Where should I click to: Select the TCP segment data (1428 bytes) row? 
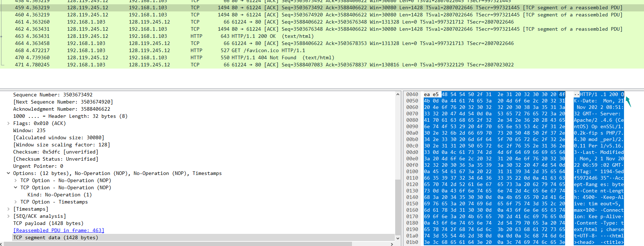pos(55,237)
